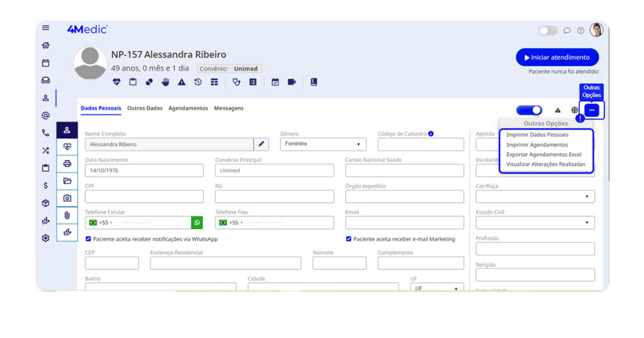
Task: Open the video camera teleconsultation icon
Action: tap(292, 82)
